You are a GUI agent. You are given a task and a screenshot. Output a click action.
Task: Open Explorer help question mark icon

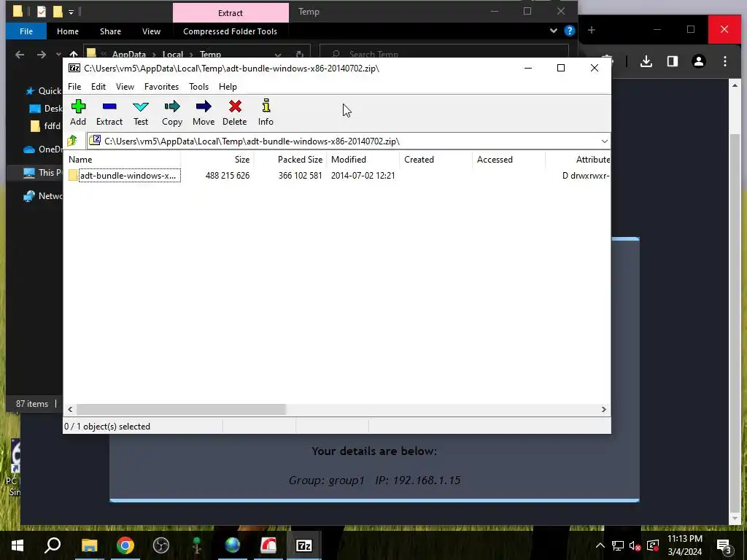point(569,31)
